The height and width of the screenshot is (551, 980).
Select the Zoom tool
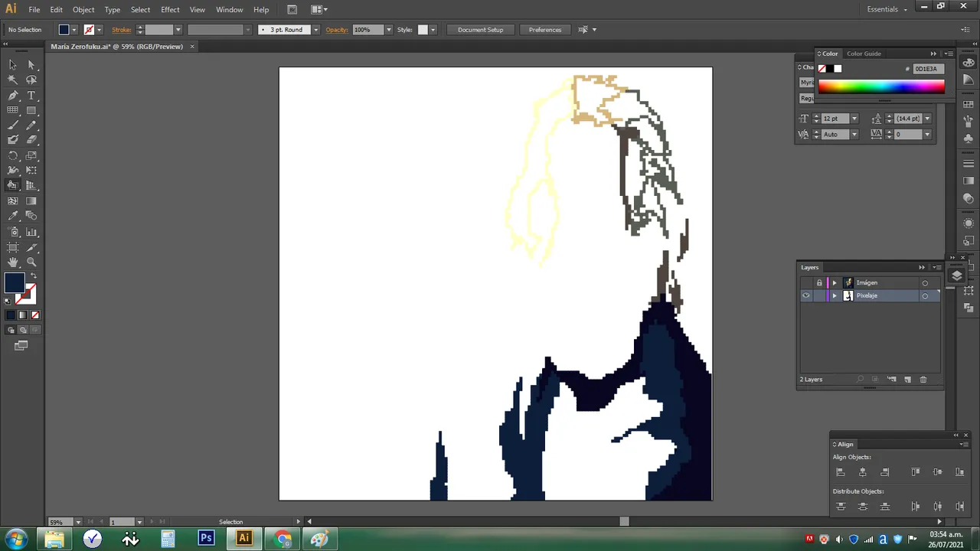coord(31,262)
